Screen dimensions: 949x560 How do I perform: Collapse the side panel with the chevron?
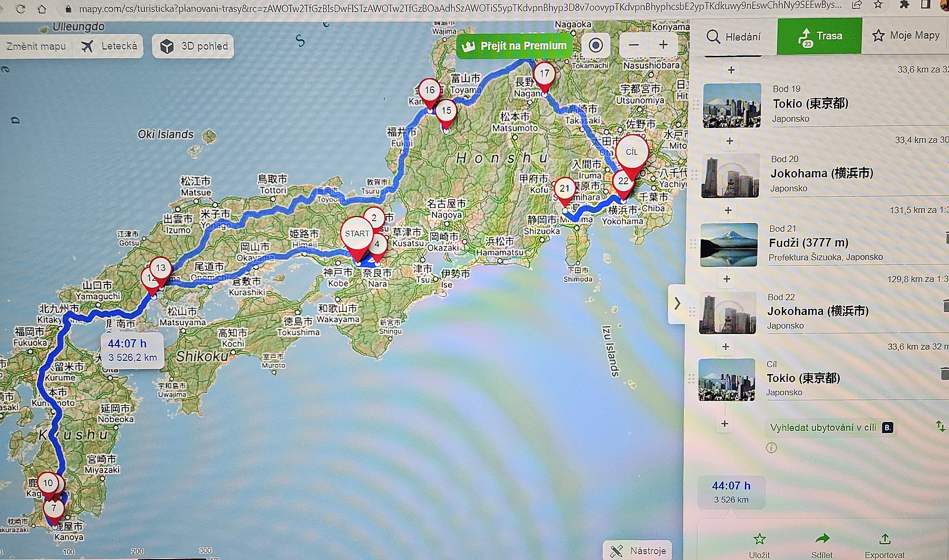coord(677,304)
